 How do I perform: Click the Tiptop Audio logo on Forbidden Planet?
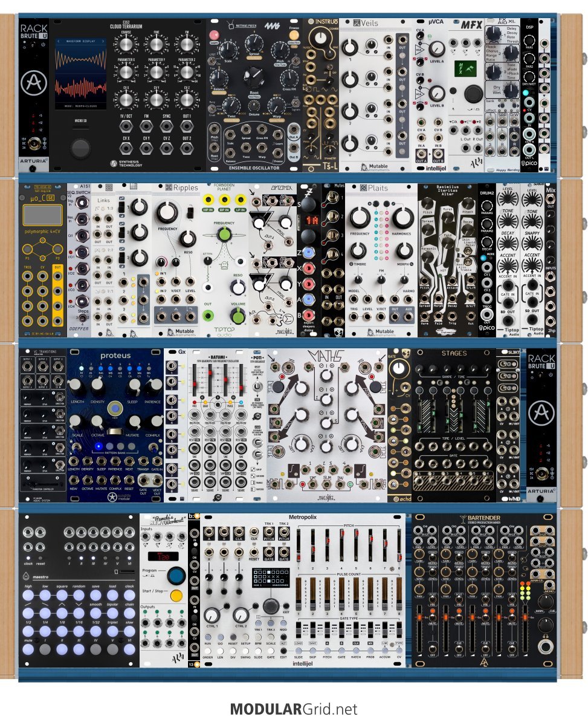tap(224, 331)
